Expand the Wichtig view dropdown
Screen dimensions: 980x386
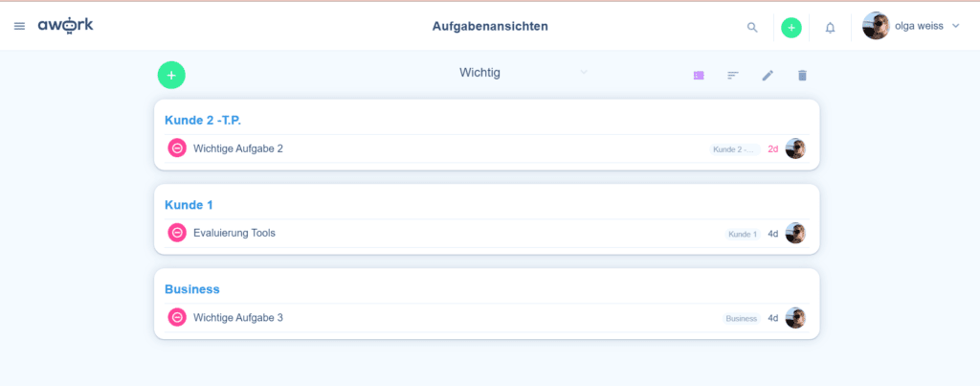coord(584,73)
